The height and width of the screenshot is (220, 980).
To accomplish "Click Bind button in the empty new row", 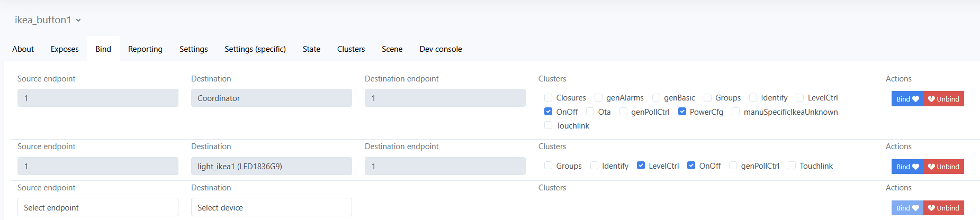I will point(907,208).
